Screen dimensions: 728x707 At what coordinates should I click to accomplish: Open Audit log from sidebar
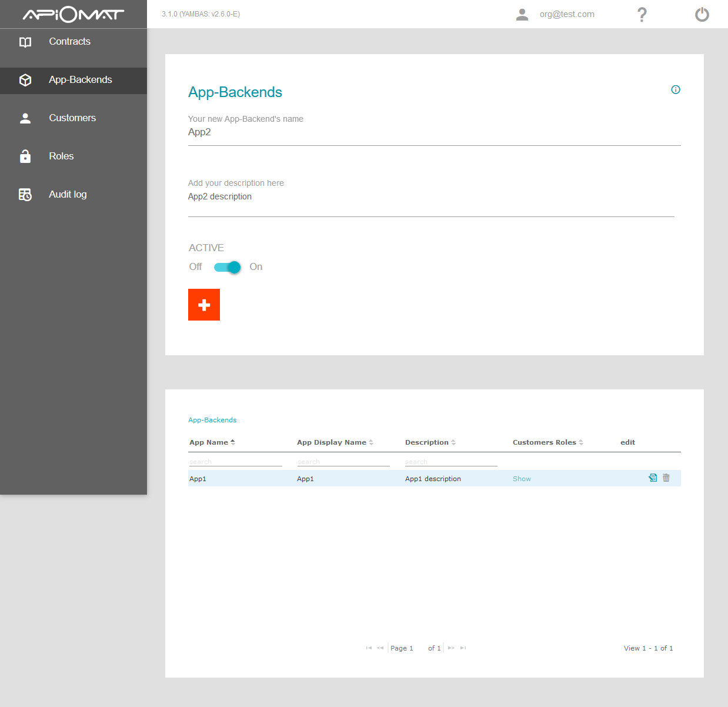click(x=68, y=195)
